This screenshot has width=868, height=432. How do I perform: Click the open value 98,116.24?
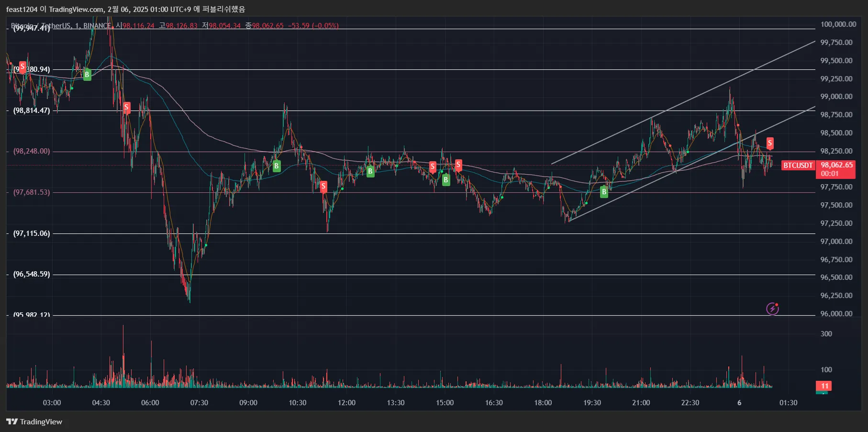click(x=138, y=25)
